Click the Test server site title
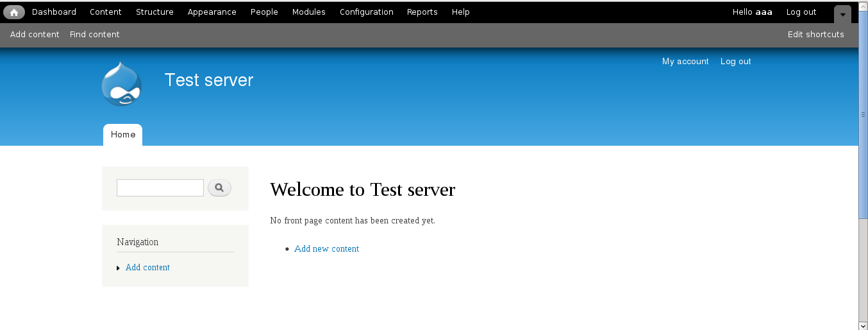Screen dimensions: 868x330 click(x=209, y=80)
